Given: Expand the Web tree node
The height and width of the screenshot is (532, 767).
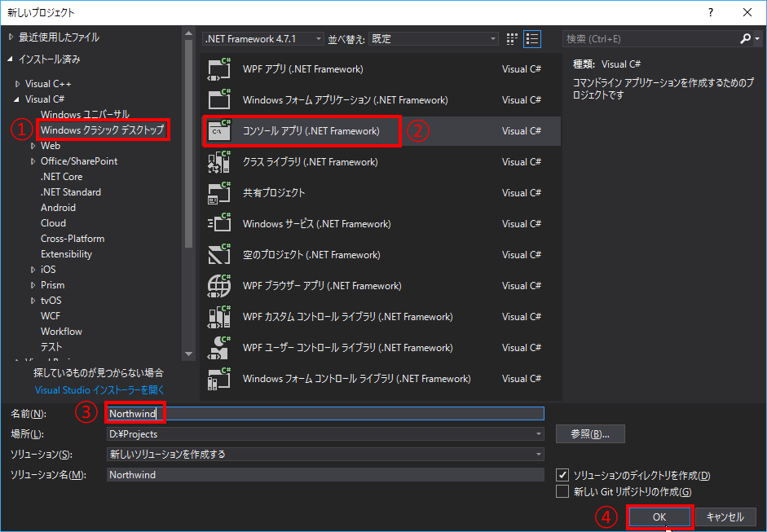Looking at the screenshot, I should point(33,146).
